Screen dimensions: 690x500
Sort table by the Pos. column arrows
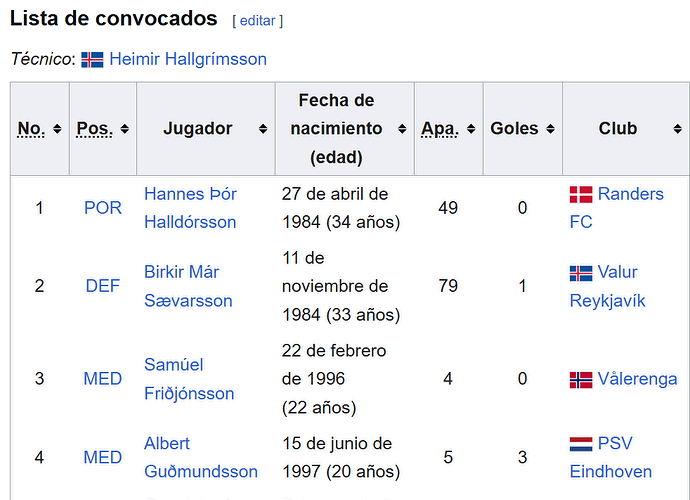[x=125, y=129]
